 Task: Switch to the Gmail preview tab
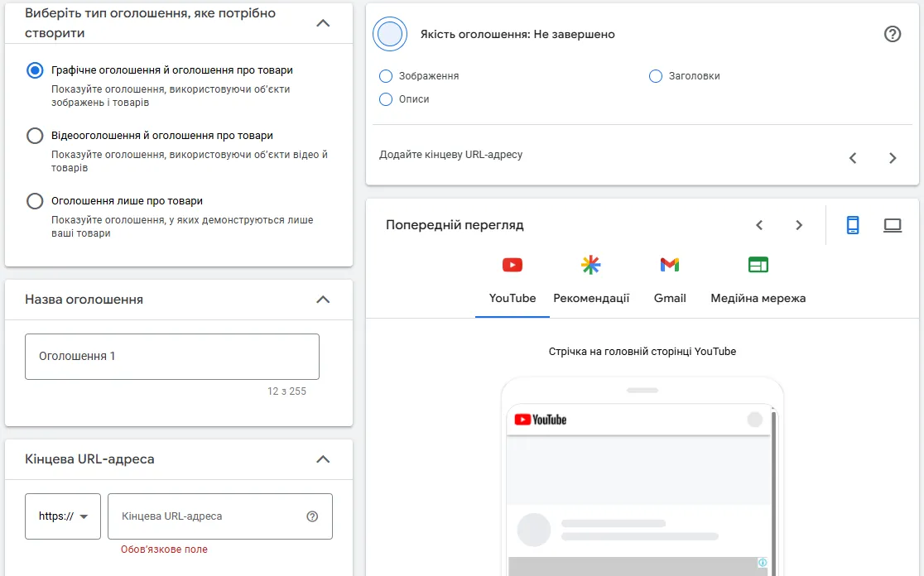(670, 283)
